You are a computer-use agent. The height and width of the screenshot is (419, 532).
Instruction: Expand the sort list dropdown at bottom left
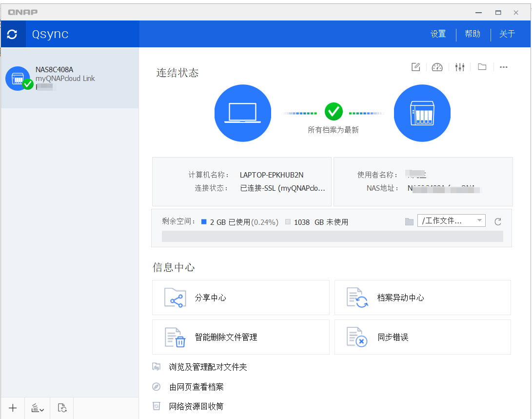click(x=38, y=408)
